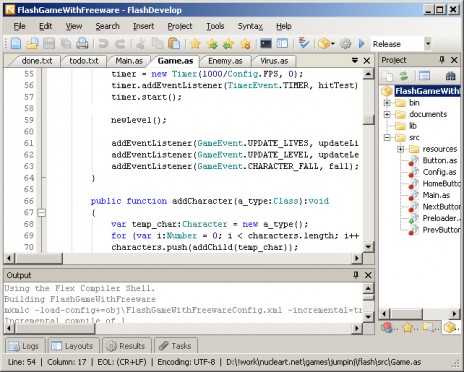
Task: Switch to the todo.txt tab
Action: pyautogui.click(x=84, y=61)
